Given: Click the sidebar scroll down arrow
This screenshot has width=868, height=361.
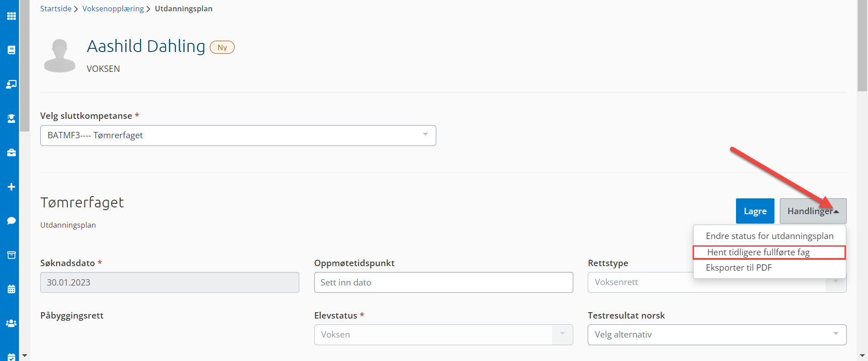Looking at the screenshot, I should click(x=25, y=356).
